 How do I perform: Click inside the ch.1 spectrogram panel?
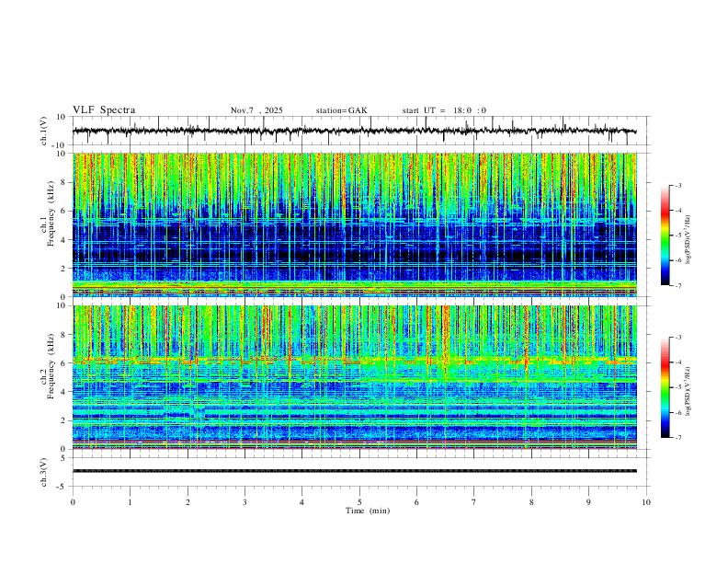tap(355, 224)
